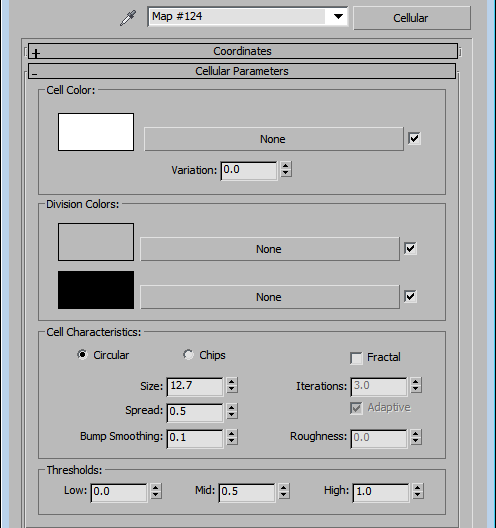Click the Cell Color None map button
This screenshot has width=496, height=528.
[274, 139]
